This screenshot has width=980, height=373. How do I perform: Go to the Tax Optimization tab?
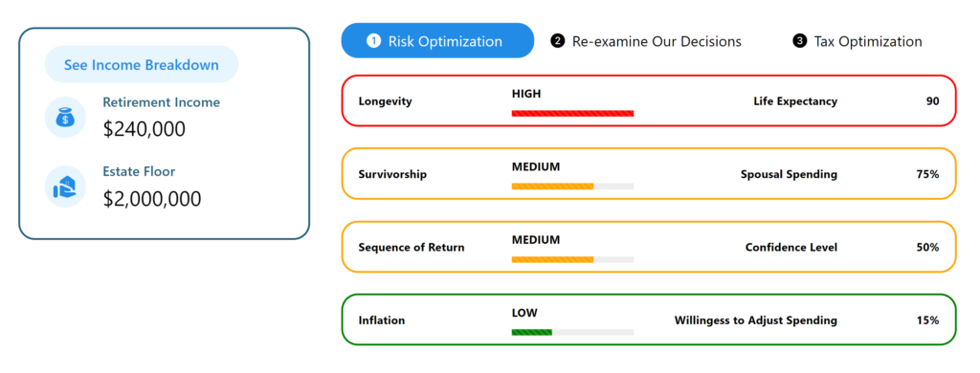click(857, 41)
